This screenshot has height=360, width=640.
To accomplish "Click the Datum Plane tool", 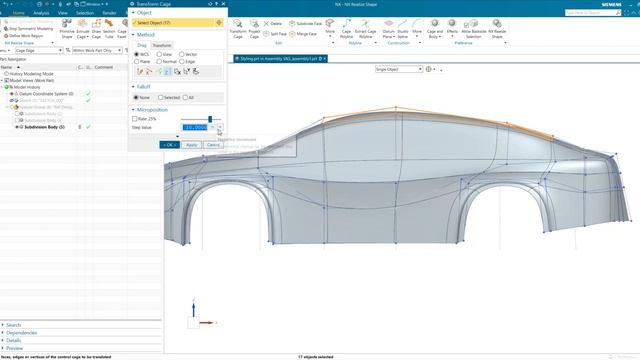I will 389,29.
